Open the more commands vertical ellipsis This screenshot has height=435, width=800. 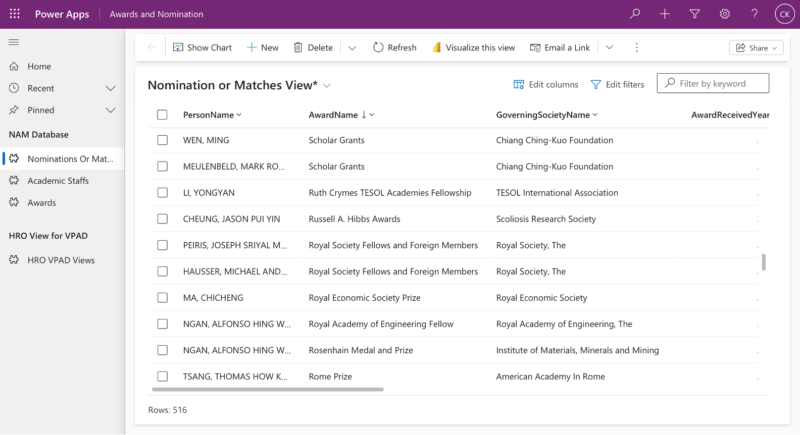click(x=636, y=47)
